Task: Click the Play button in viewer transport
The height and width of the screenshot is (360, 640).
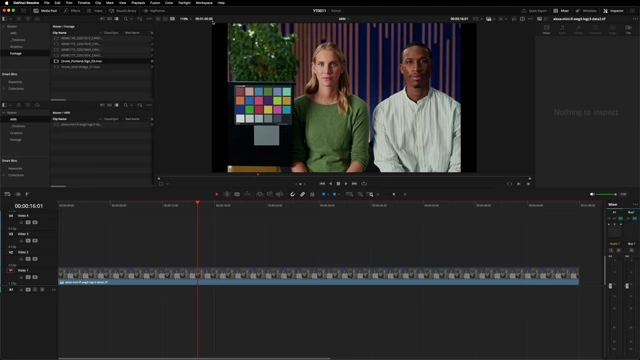Action: (346, 184)
